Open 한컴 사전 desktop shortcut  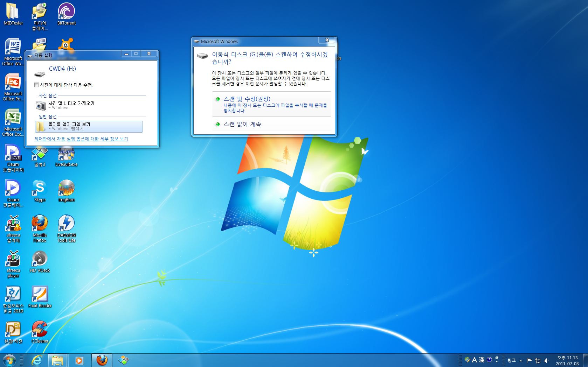[x=13, y=332]
